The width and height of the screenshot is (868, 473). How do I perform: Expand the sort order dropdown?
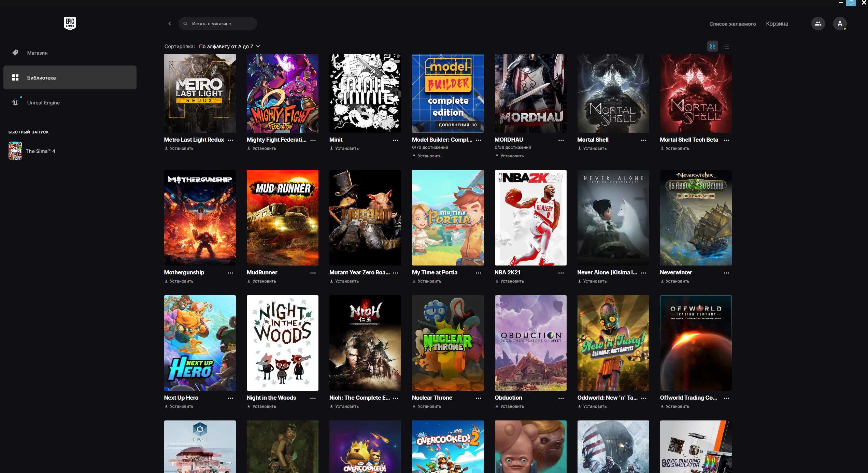coord(229,46)
